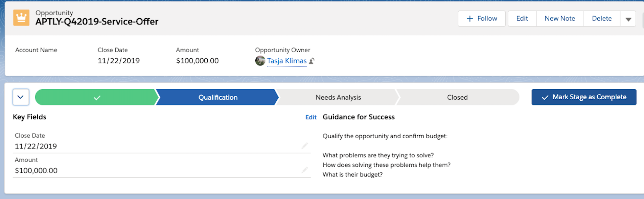The width and height of the screenshot is (644, 199).
Task: Select the Needs Analysis stage
Action: pos(338,98)
